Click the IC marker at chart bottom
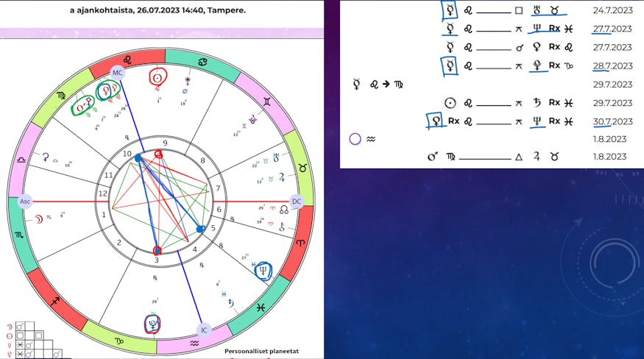 205,330
